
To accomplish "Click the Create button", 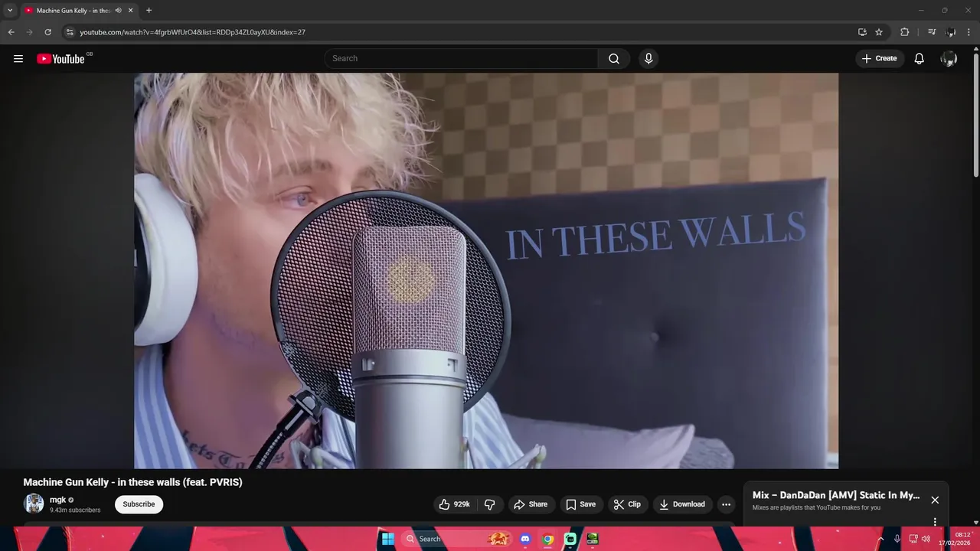I will point(879,58).
